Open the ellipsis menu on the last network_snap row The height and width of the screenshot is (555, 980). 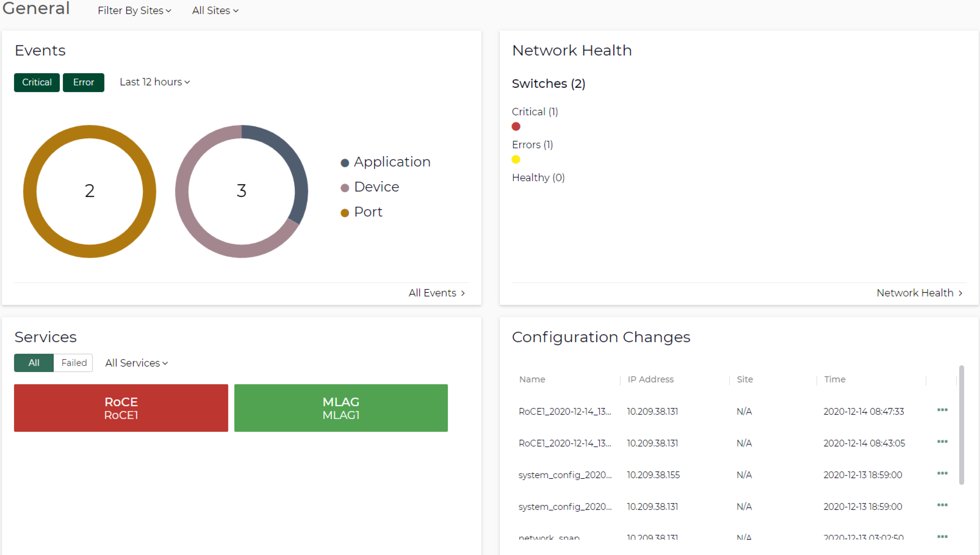point(942,537)
